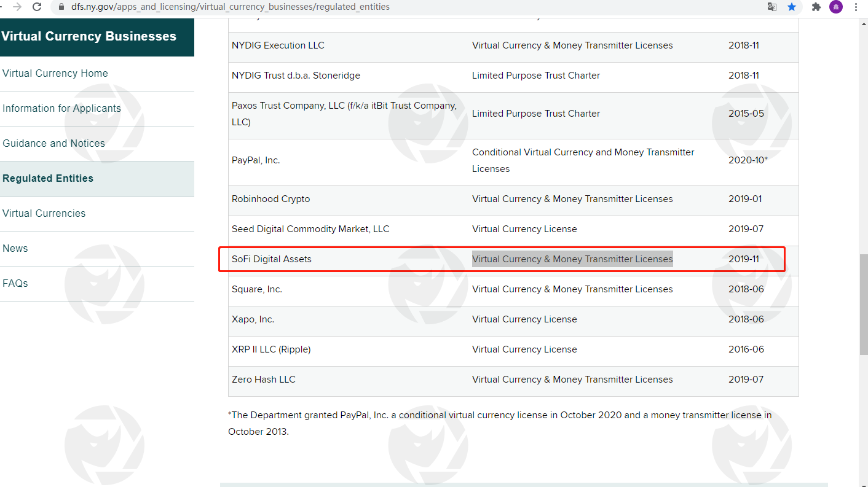Click the browser forward arrow
The height and width of the screenshot is (487, 868).
[x=17, y=7]
